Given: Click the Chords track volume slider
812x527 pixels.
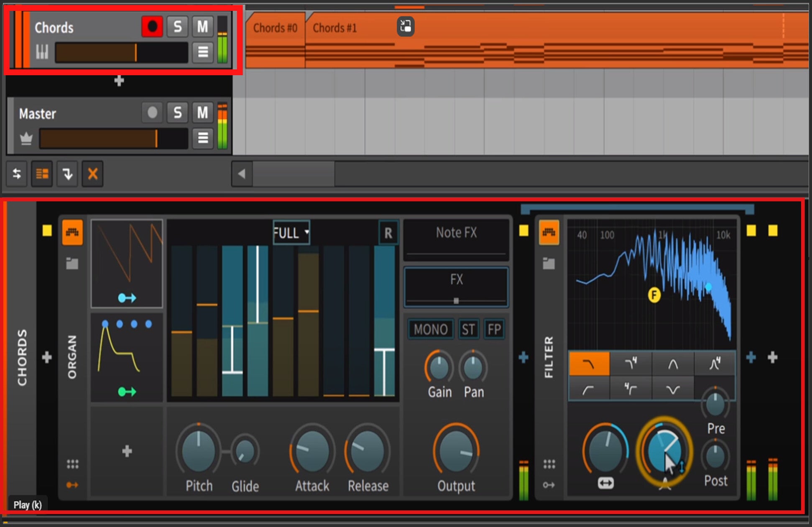Looking at the screenshot, I should click(121, 53).
